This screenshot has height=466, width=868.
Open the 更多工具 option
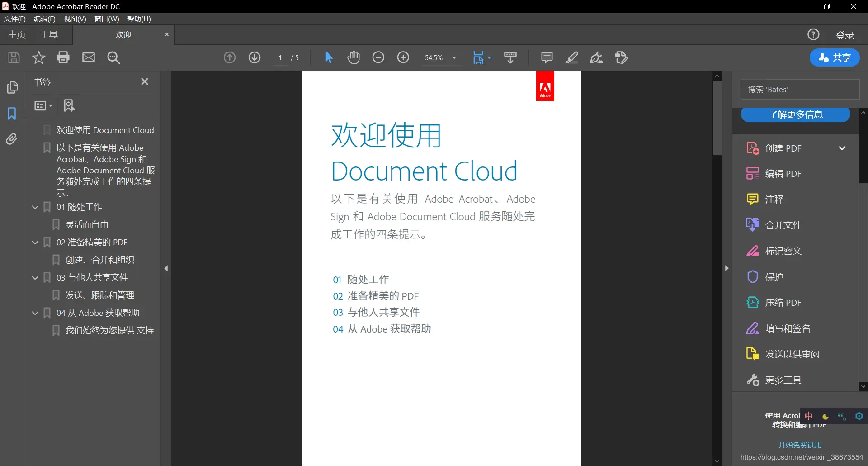tap(774, 380)
